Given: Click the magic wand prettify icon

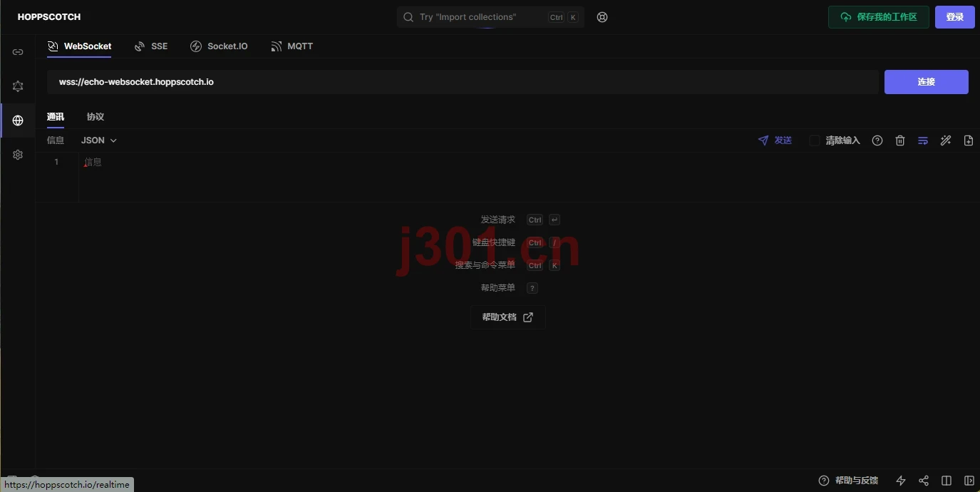Looking at the screenshot, I should click(x=946, y=140).
